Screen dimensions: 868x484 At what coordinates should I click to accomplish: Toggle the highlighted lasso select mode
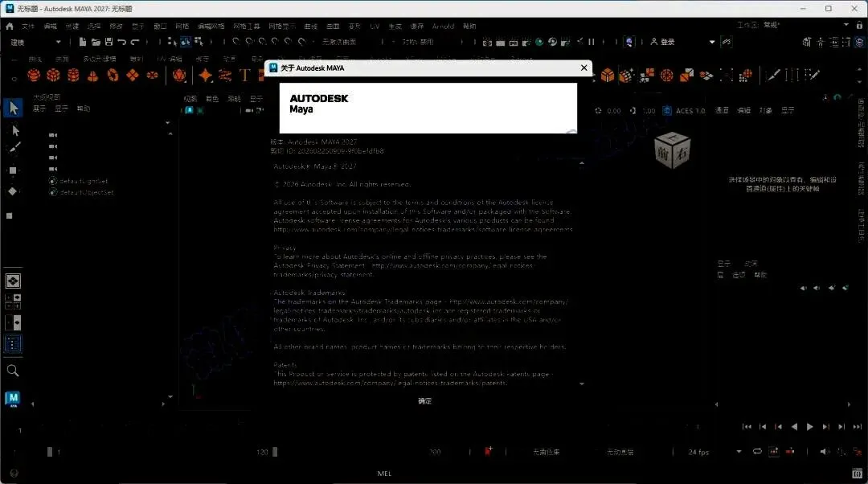coord(185,42)
